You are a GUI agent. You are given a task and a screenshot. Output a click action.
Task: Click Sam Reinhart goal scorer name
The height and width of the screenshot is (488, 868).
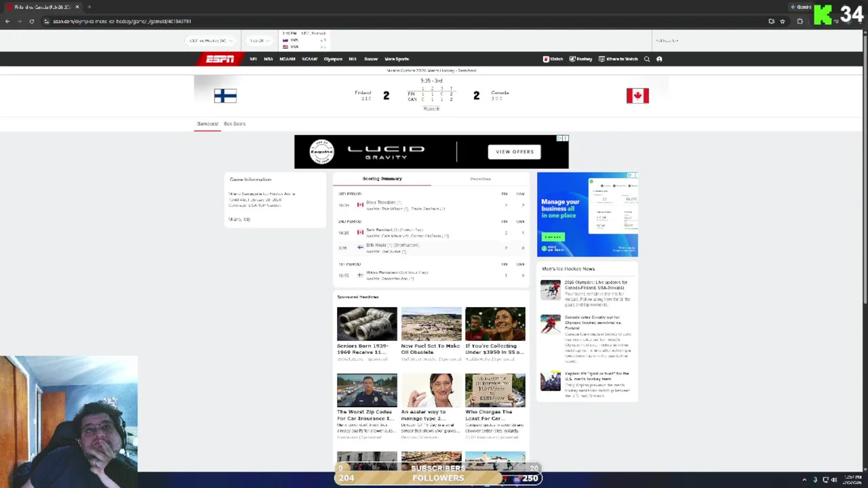(379, 230)
